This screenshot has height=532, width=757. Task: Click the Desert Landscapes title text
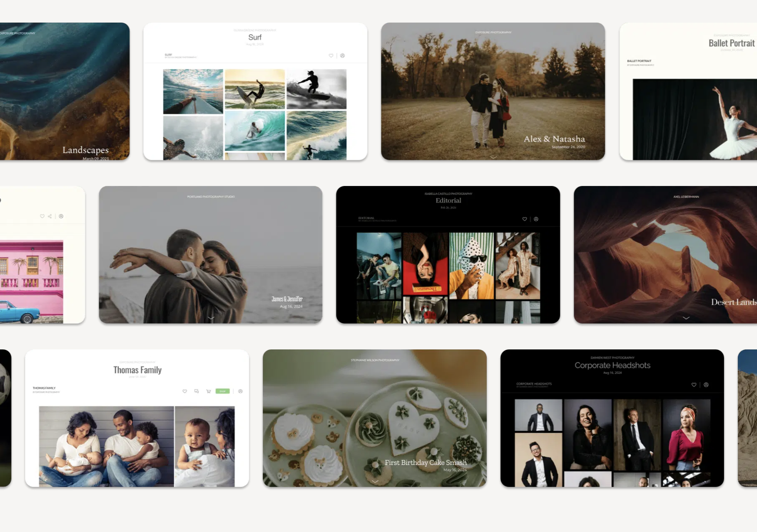734,302
